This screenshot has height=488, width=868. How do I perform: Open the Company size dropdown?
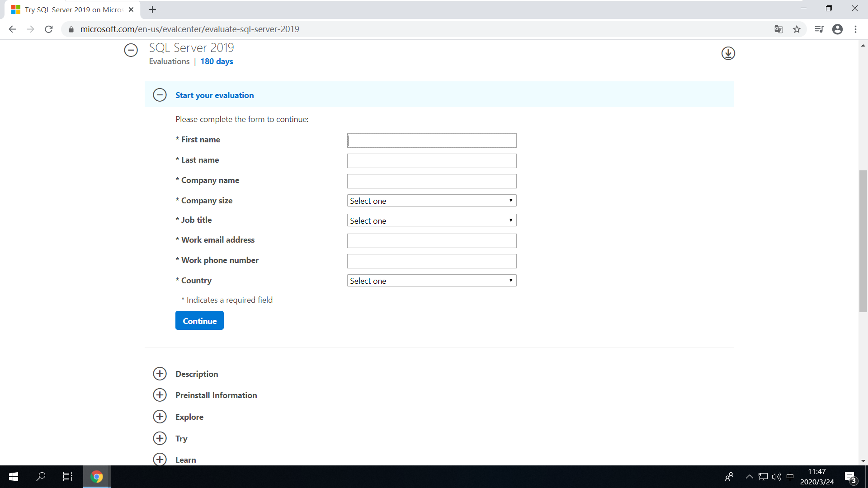tap(431, 200)
